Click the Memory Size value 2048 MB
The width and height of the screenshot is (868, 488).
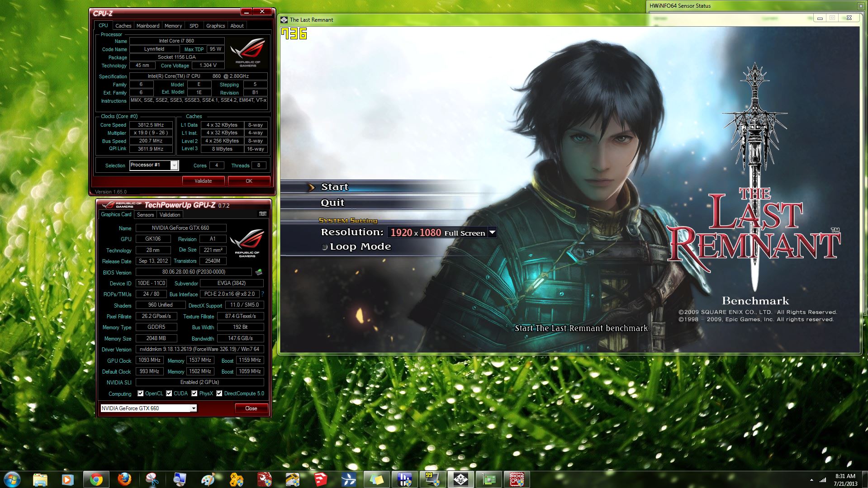coord(156,338)
